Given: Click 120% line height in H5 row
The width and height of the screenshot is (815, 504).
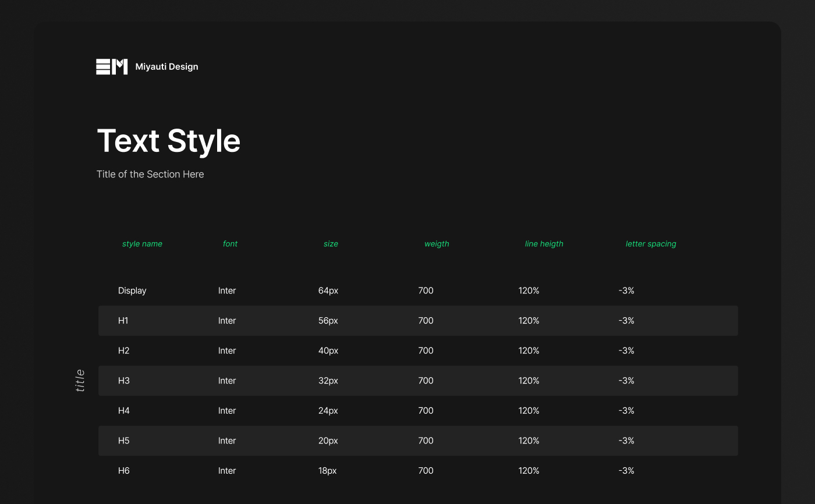Looking at the screenshot, I should (529, 441).
